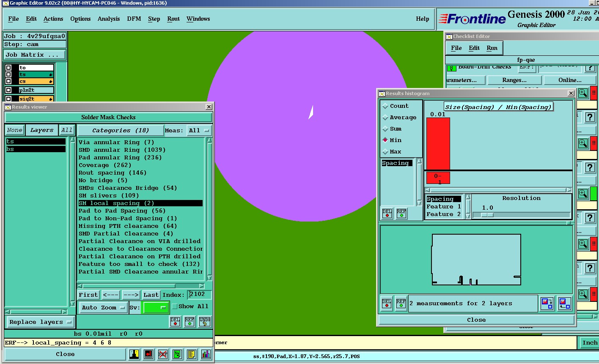Image resolution: width=599 pixels, height=364 pixels.
Task: Click the crossed-out REF icon in Results viewer
Action: pyautogui.click(x=163, y=354)
